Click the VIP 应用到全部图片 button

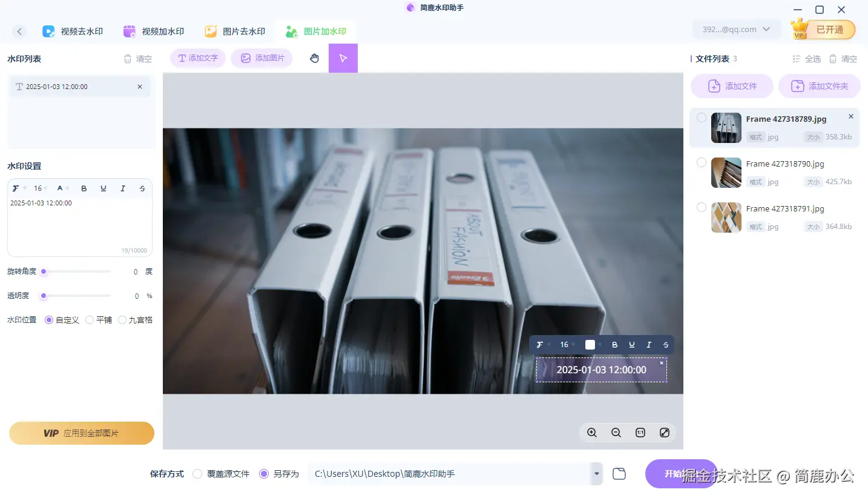tap(81, 433)
